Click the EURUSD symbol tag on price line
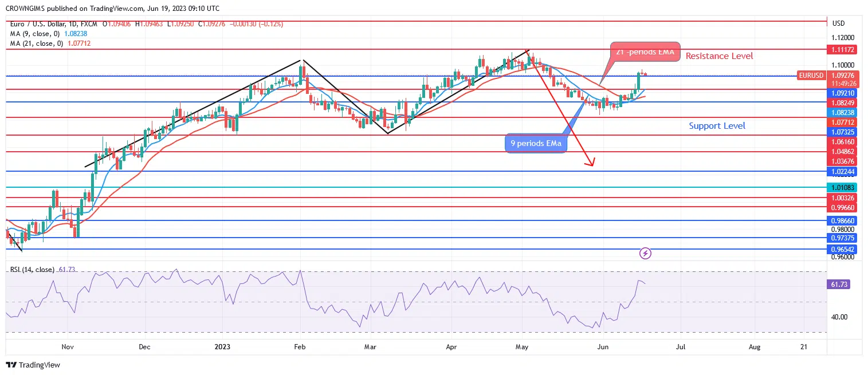868x375 pixels. (x=811, y=76)
